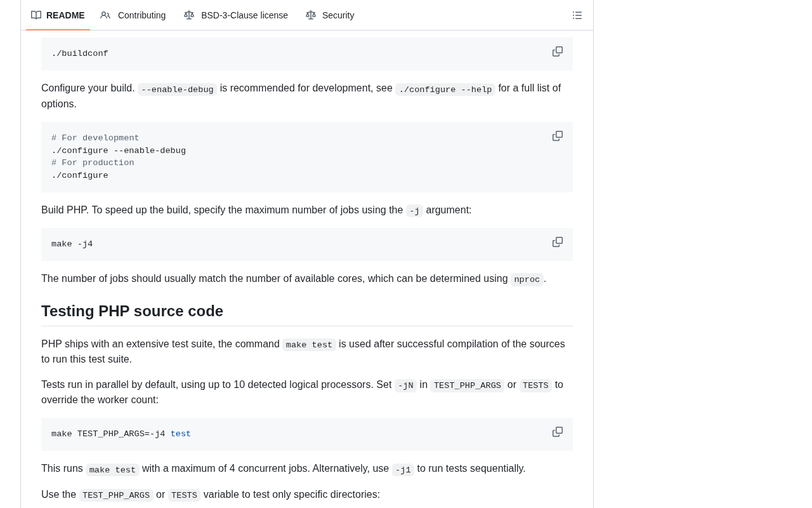Click the 'make test' code in the PHP ships paragraph
Image resolution: width=812 pixels, height=508 pixels.
tap(309, 345)
